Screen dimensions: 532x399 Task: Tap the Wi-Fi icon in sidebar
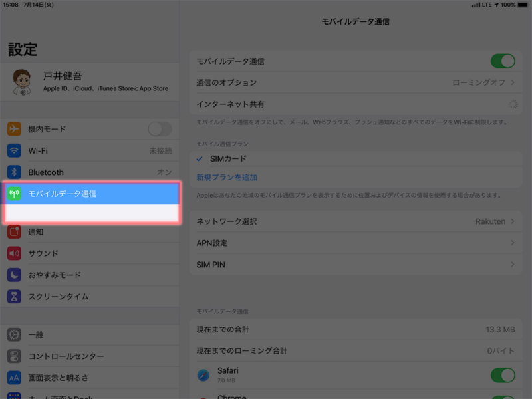[x=14, y=150]
